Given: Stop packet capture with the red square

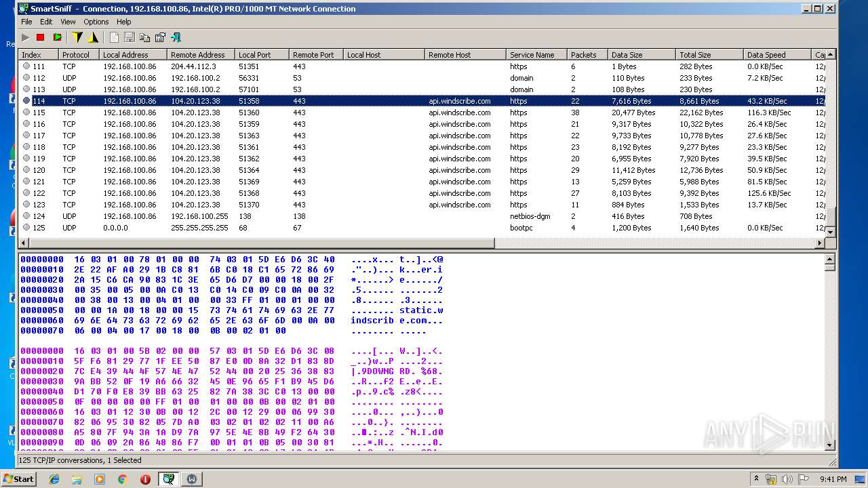Looking at the screenshot, I should (41, 37).
